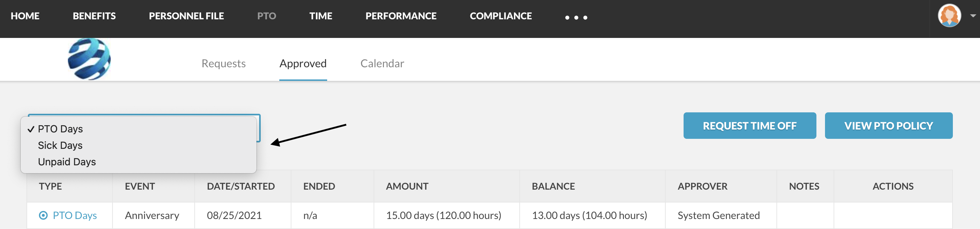980x229 pixels.
Task: Open the Benefits menu item
Action: coord(94,16)
